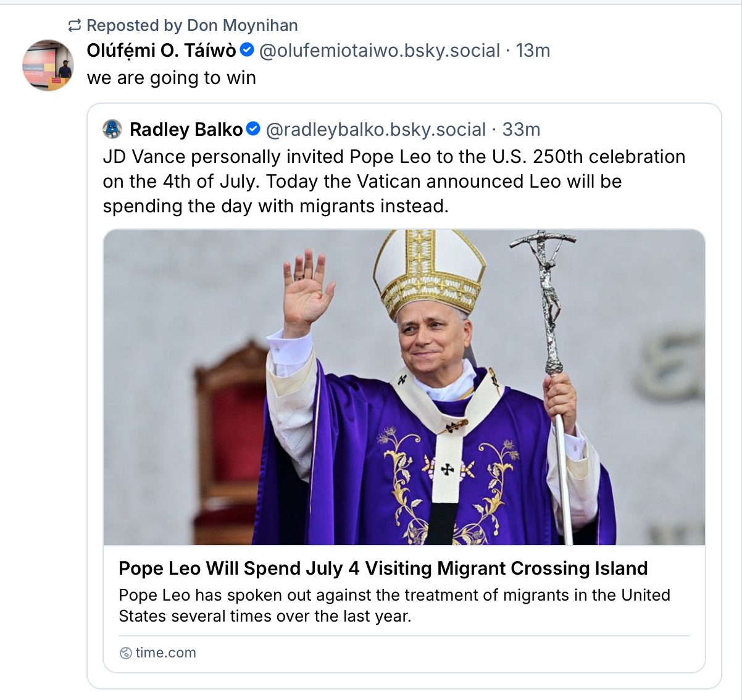The height and width of the screenshot is (700, 742).
Task: Click the verified badge beside Radley Balko
Action: 253,129
